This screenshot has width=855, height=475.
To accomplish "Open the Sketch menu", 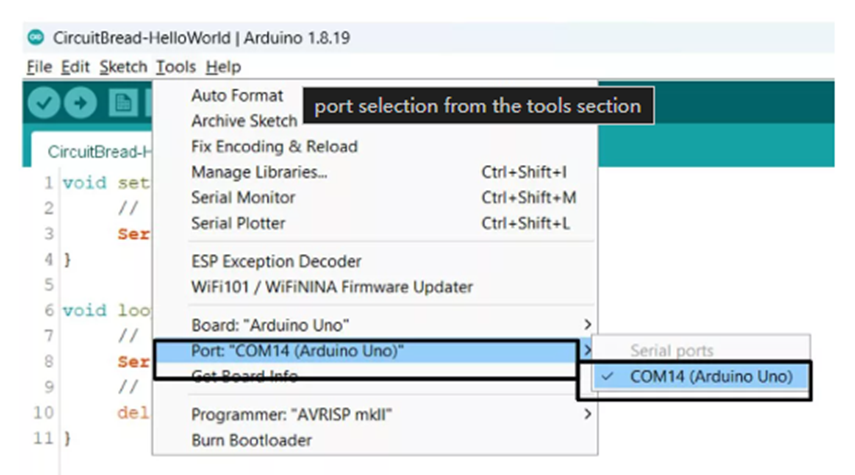I will tap(123, 67).
